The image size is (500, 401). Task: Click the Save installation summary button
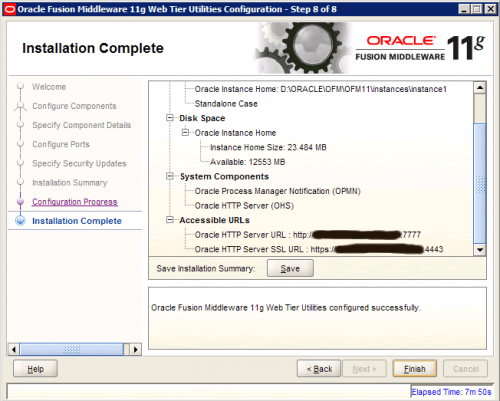click(x=290, y=268)
